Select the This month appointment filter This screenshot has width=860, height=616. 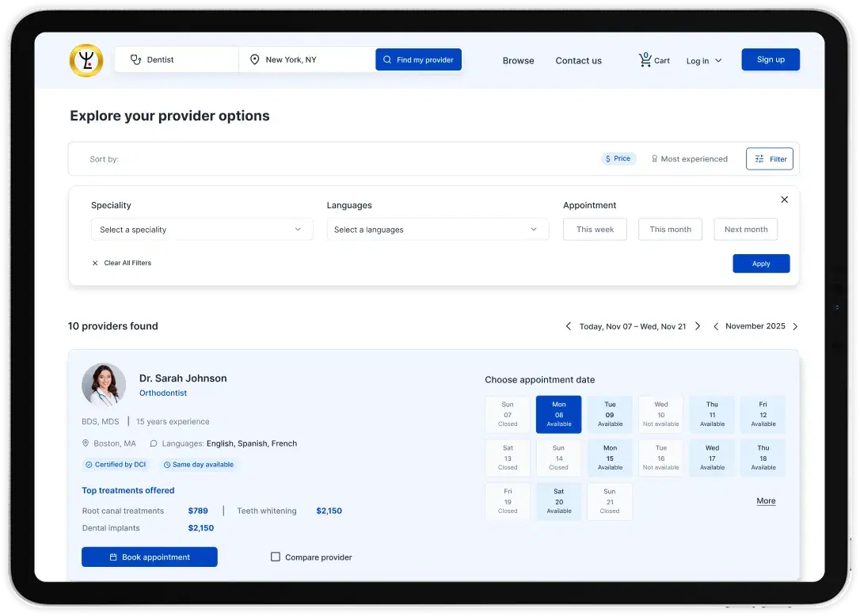coord(670,230)
